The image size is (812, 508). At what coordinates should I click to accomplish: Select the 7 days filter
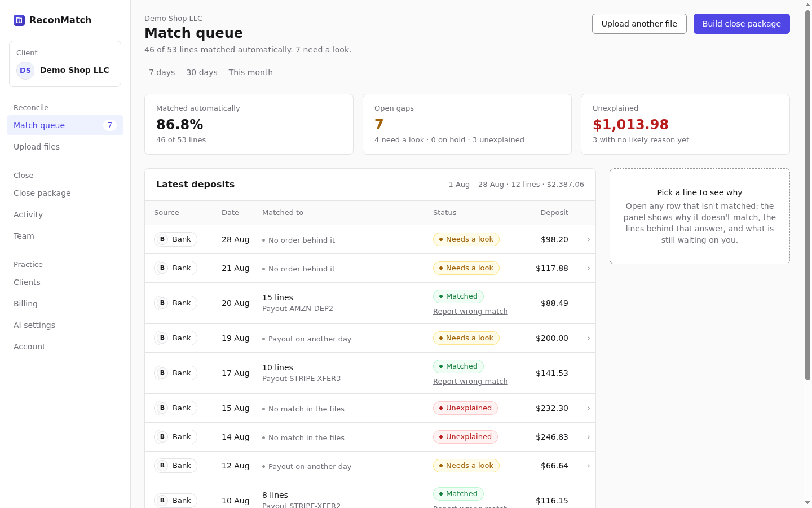pos(162,72)
